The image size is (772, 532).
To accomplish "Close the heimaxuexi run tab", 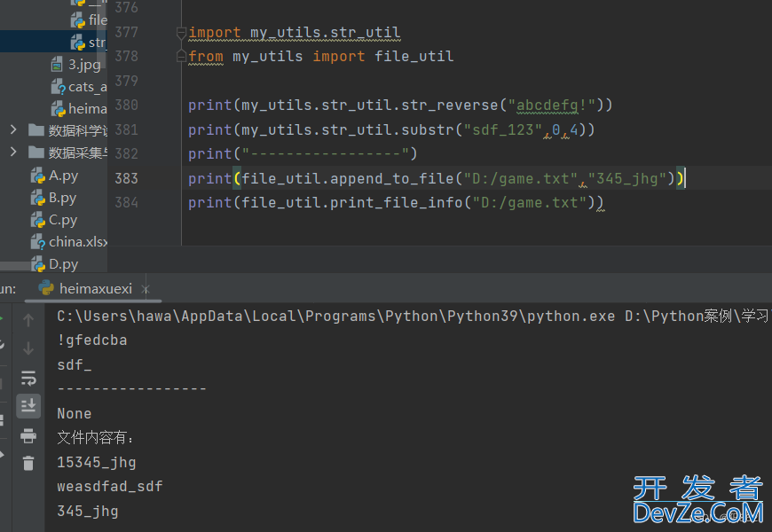I will (146, 289).
